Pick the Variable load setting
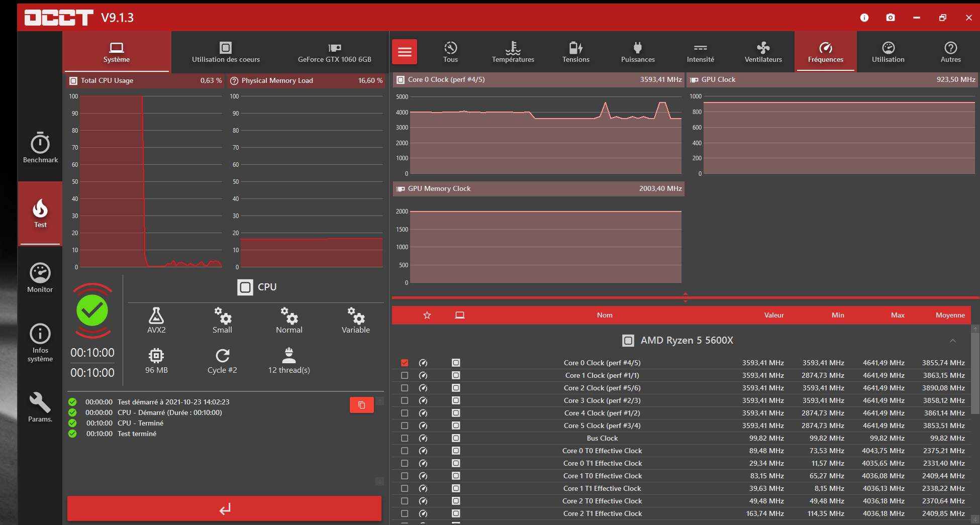Screen dimensions: 980x525 (356, 321)
